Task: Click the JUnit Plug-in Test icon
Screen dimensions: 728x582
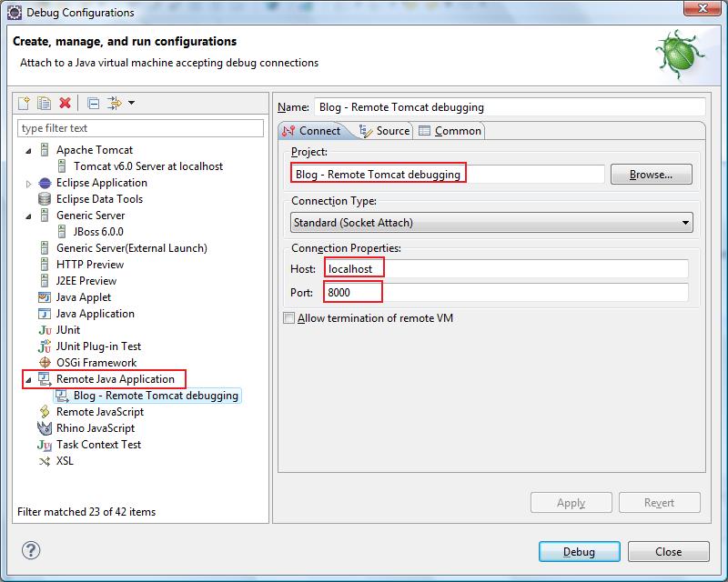Action: coord(45,346)
